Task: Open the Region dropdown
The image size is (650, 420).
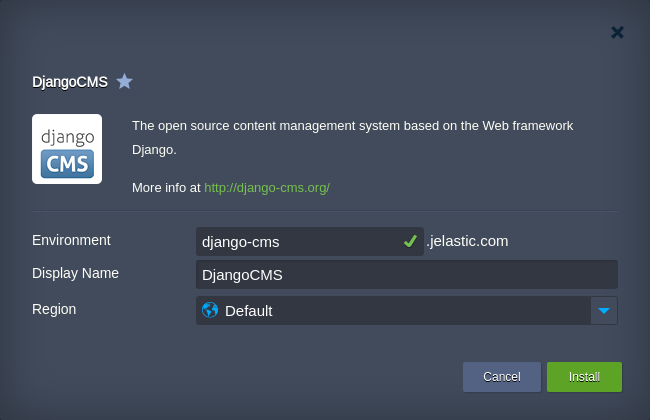Action: pyautogui.click(x=407, y=311)
